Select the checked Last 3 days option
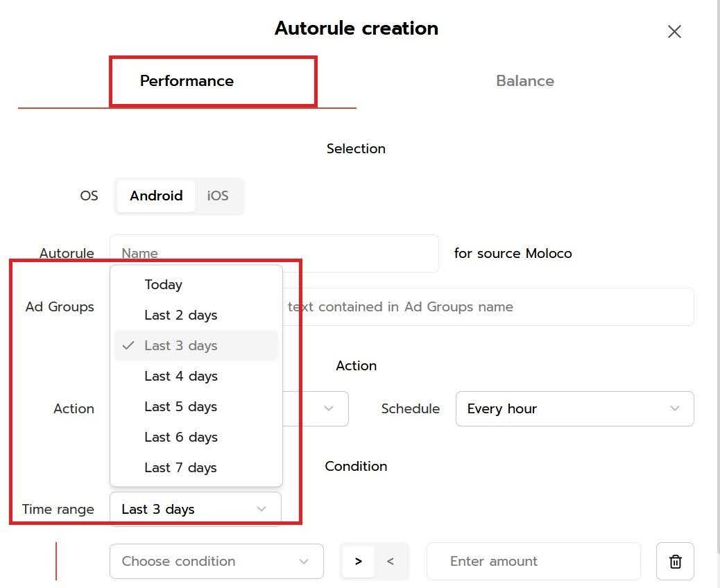This screenshot has height=588, width=720. (x=181, y=345)
